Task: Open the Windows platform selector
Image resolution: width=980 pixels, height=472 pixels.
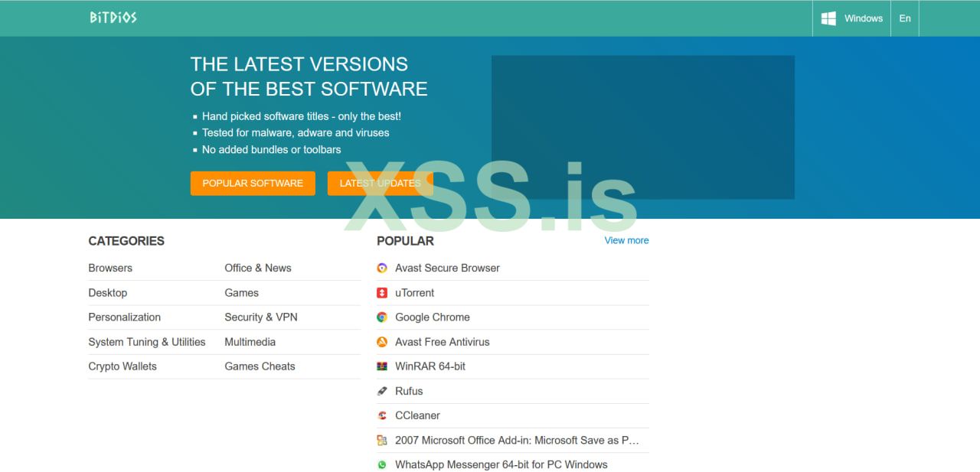Action: coord(851,18)
